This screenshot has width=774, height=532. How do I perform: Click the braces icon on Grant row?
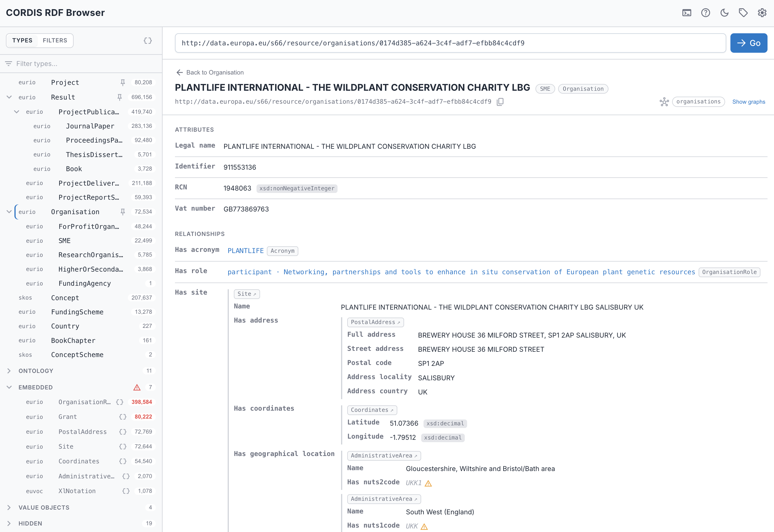pos(123,417)
